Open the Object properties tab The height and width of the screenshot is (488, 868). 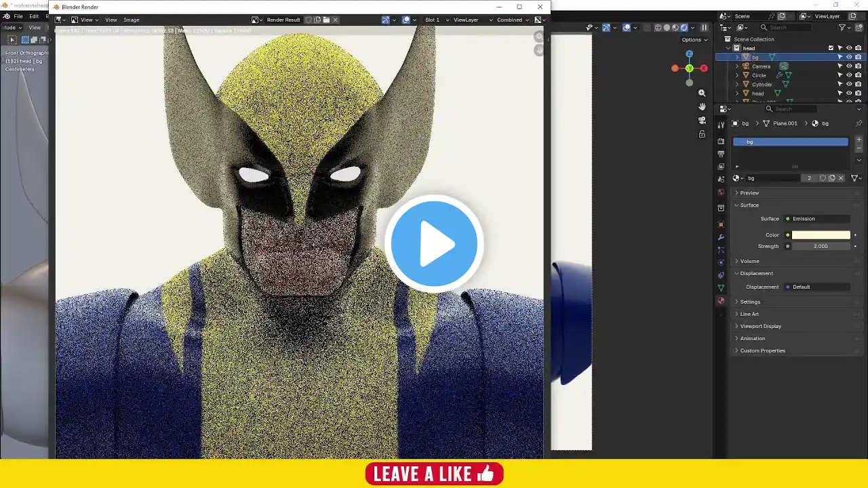(721, 224)
